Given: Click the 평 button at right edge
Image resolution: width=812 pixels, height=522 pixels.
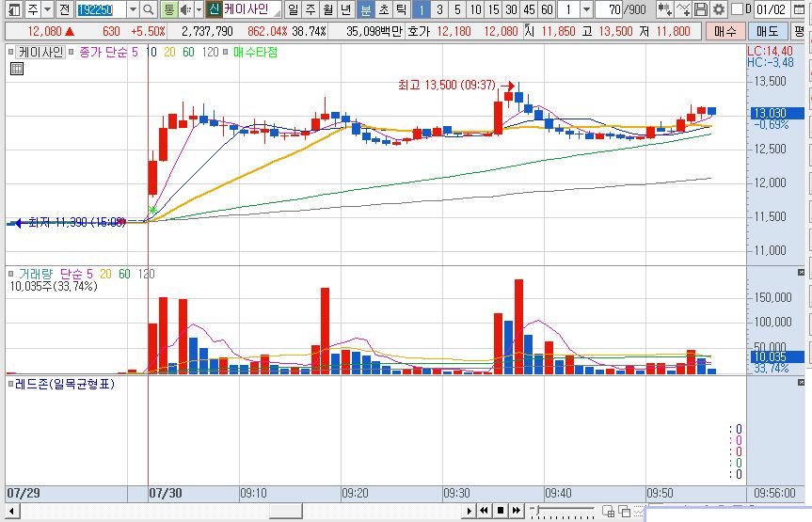Looking at the screenshot, I should pyautogui.click(x=800, y=32).
